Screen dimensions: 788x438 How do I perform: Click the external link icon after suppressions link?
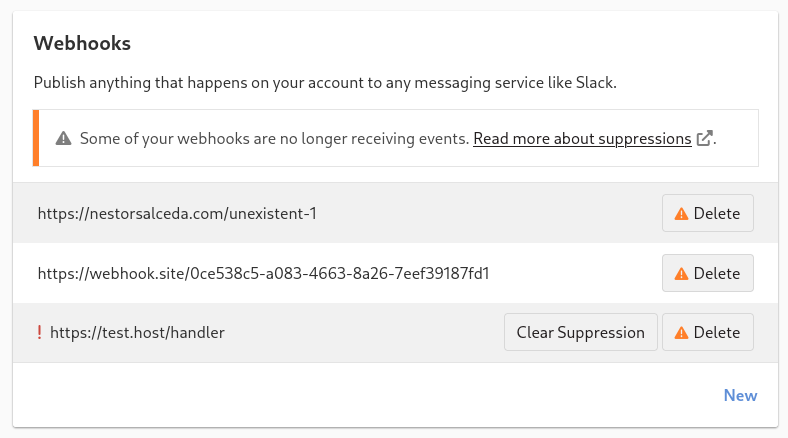(x=705, y=139)
